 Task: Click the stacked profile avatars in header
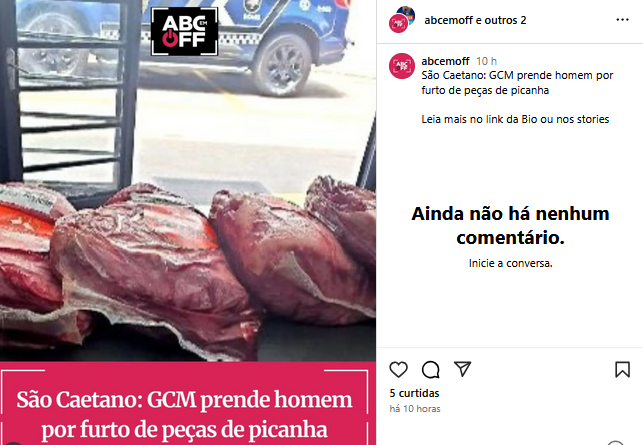coord(401,19)
